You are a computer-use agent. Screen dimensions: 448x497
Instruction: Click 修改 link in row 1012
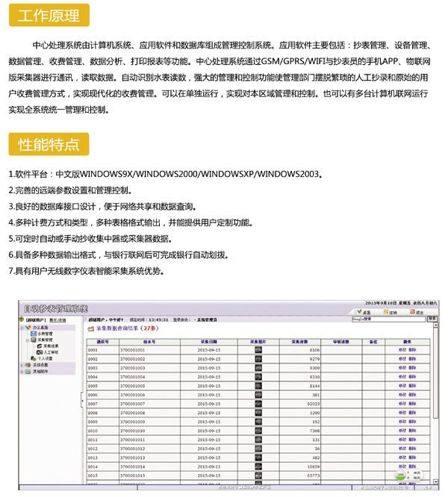pos(402,448)
